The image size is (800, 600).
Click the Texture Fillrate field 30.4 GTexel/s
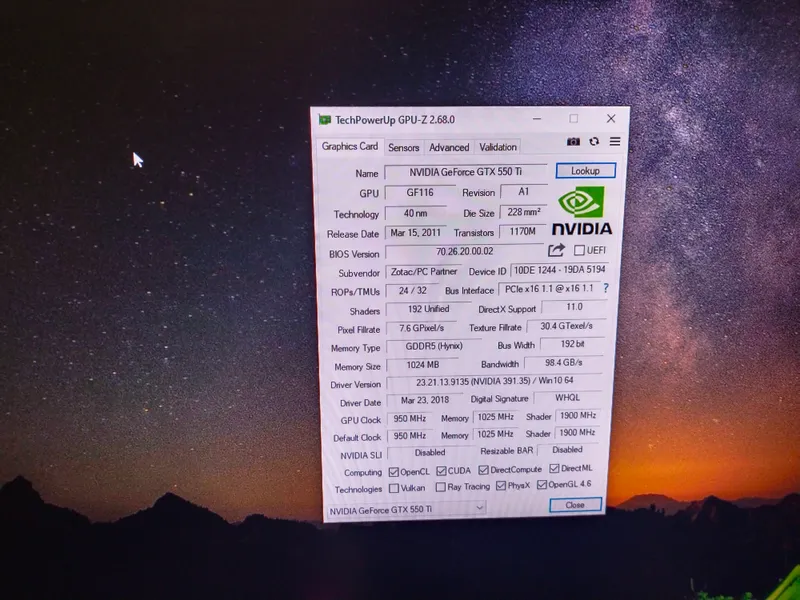pyautogui.click(x=566, y=326)
